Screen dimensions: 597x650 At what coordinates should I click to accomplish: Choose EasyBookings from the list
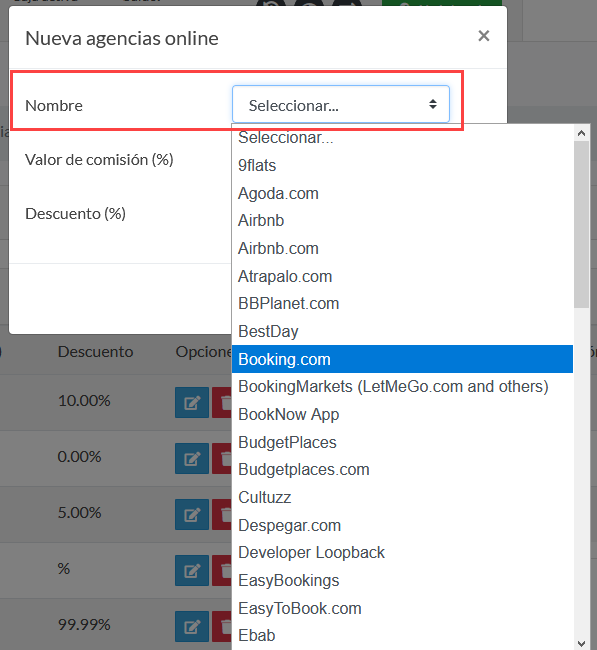tap(402, 580)
